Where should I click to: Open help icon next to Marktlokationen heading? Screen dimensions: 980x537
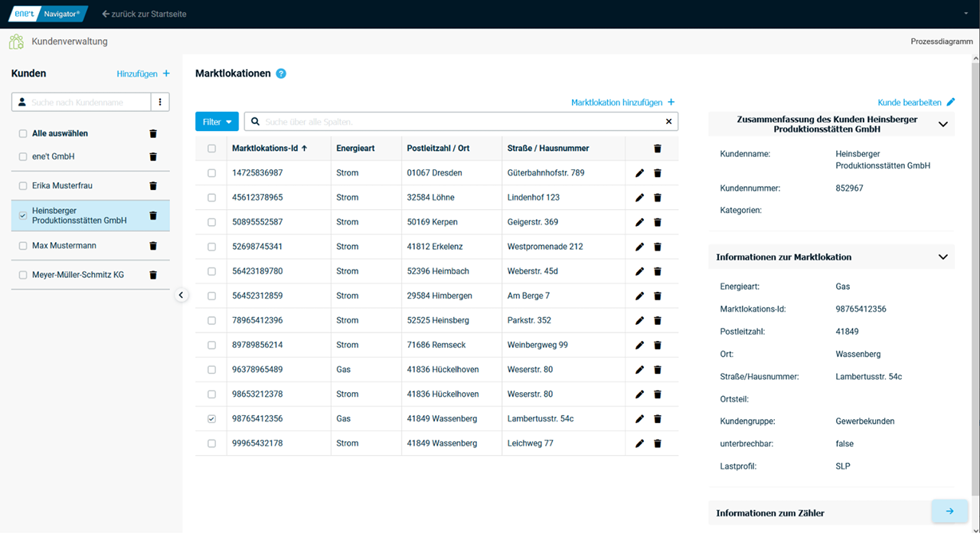[x=281, y=74]
